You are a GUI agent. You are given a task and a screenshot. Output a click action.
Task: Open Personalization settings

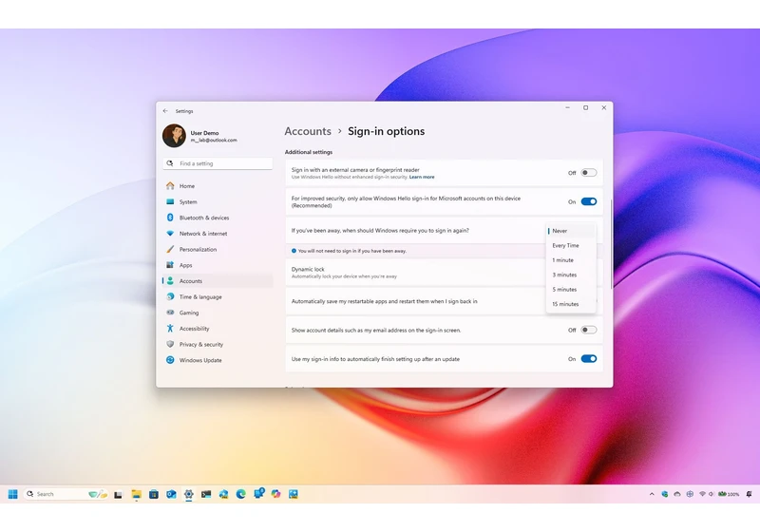[218, 249]
